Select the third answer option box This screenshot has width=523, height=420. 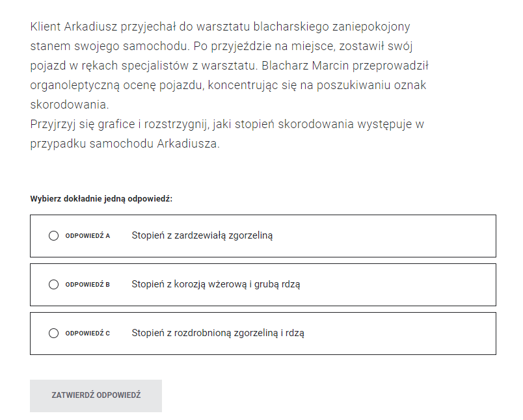(263, 333)
